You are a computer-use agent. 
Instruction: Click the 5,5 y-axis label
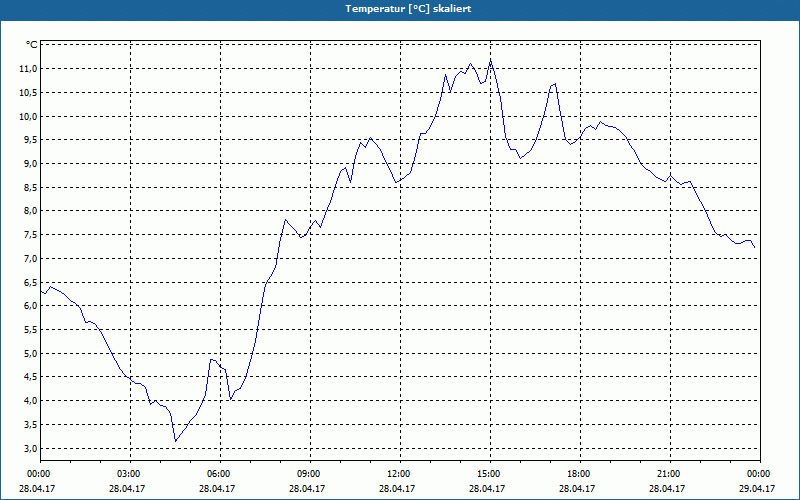(31, 330)
